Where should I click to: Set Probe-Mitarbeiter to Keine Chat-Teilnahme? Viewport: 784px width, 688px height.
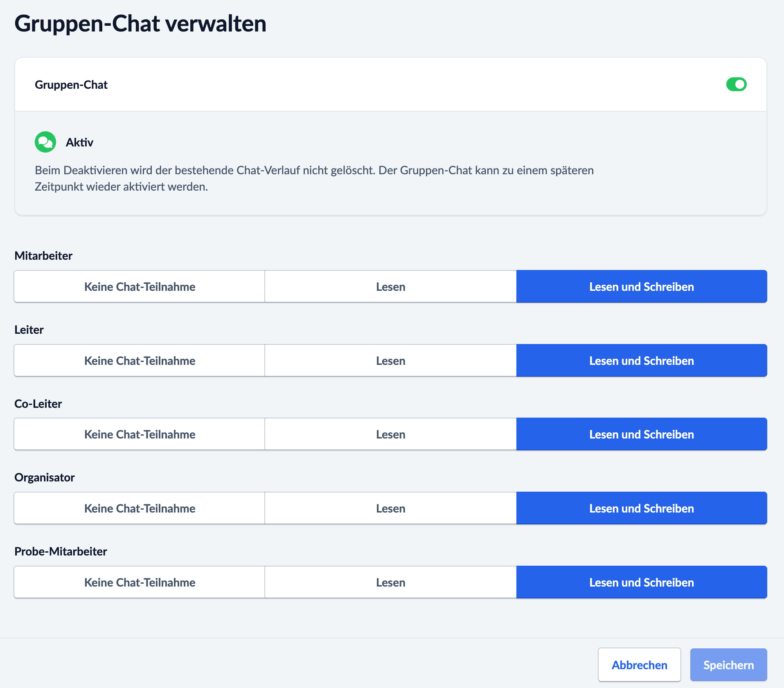140,582
